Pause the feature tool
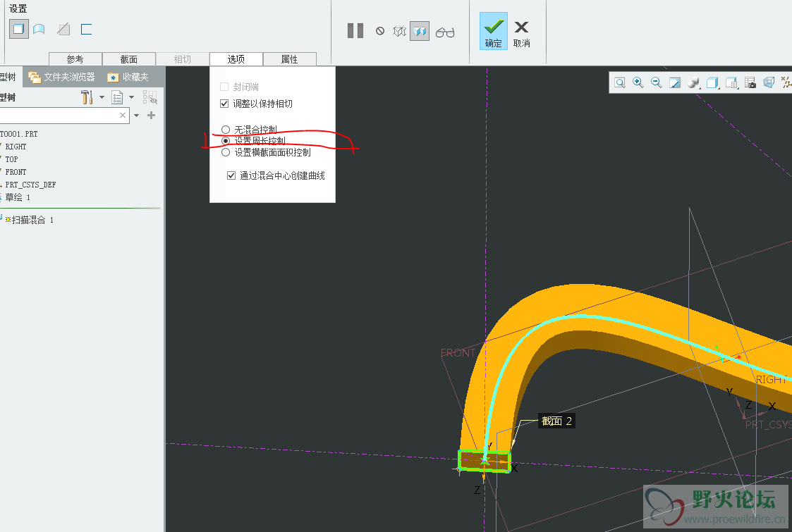The image size is (792, 532). [355, 31]
